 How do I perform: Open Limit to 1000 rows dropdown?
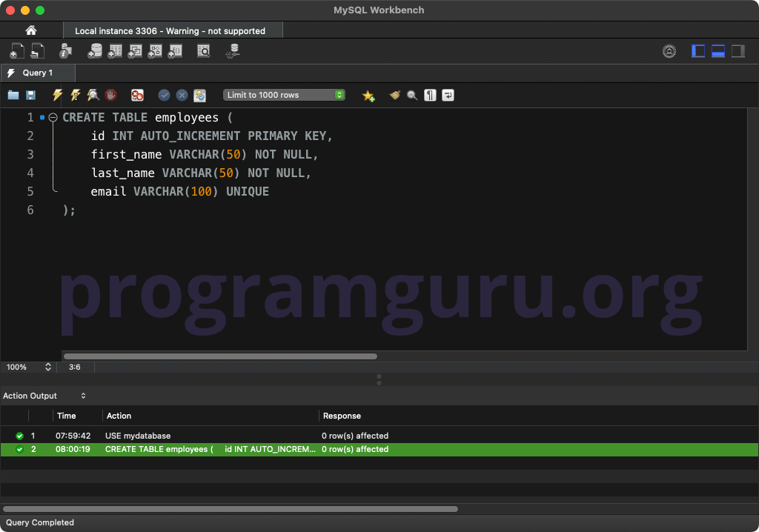pyautogui.click(x=284, y=95)
